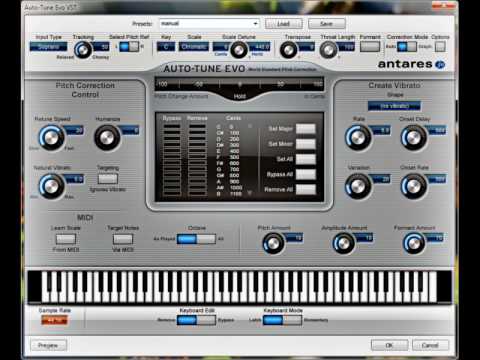
Task: Open the Key selector showing C
Action: pos(166,47)
